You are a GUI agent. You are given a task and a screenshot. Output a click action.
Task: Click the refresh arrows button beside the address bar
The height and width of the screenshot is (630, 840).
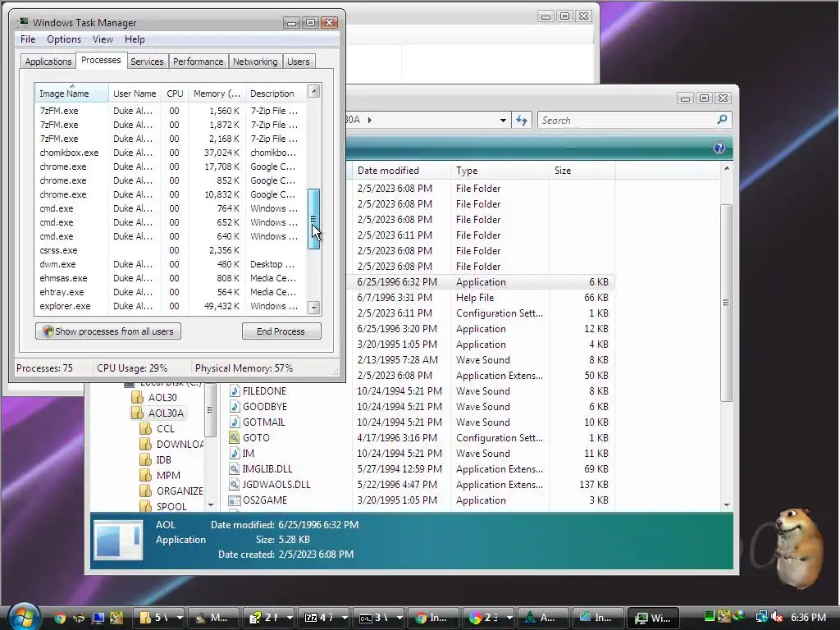coord(522,120)
